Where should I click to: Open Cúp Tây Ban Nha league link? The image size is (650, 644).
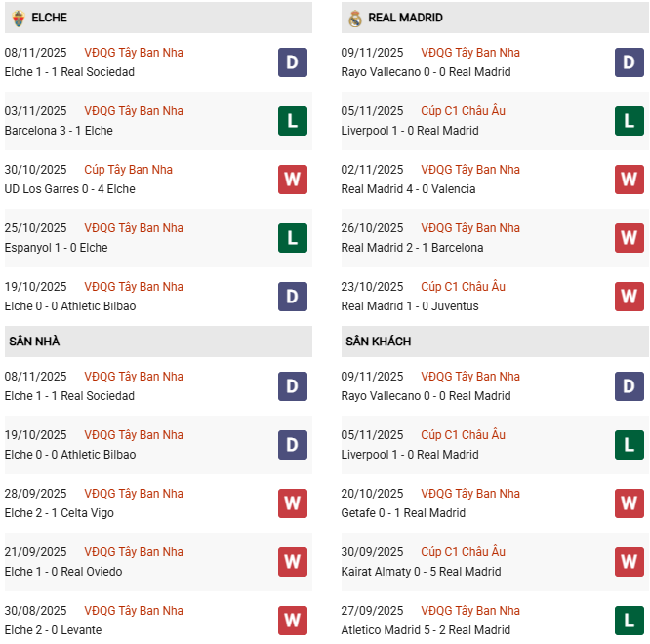click(128, 170)
